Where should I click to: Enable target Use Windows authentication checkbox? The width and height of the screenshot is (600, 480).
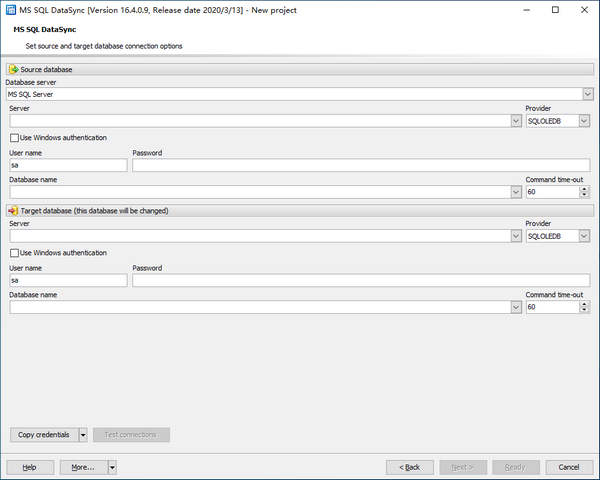pyautogui.click(x=14, y=253)
